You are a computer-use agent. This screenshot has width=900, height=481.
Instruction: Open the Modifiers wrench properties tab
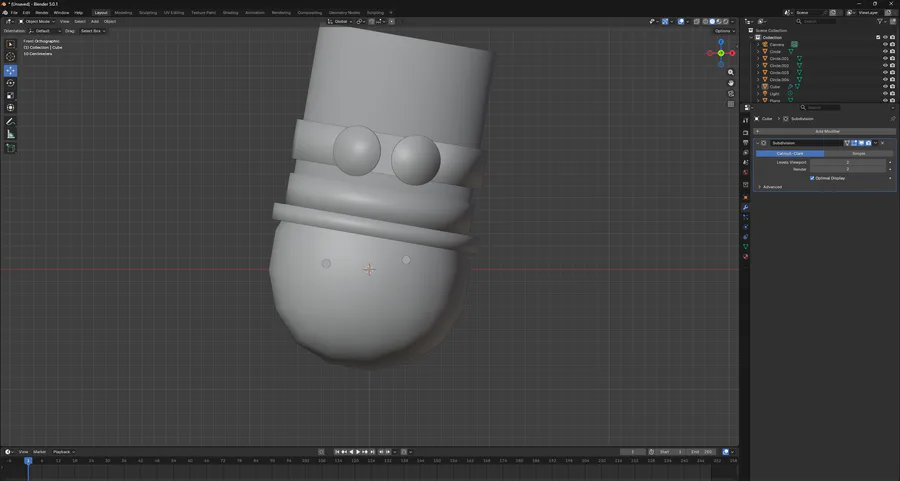point(746,207)
